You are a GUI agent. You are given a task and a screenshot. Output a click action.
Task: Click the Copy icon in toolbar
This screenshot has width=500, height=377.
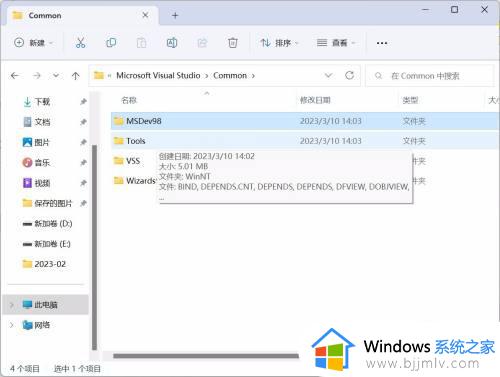(111, 43)
